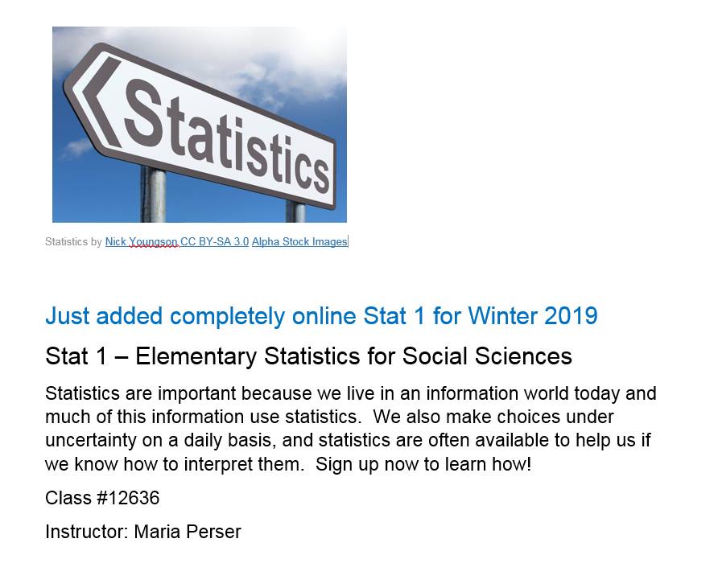Click the word "uncertainty" in the paragraph
714x588 pixels.
tap(91, 441)
